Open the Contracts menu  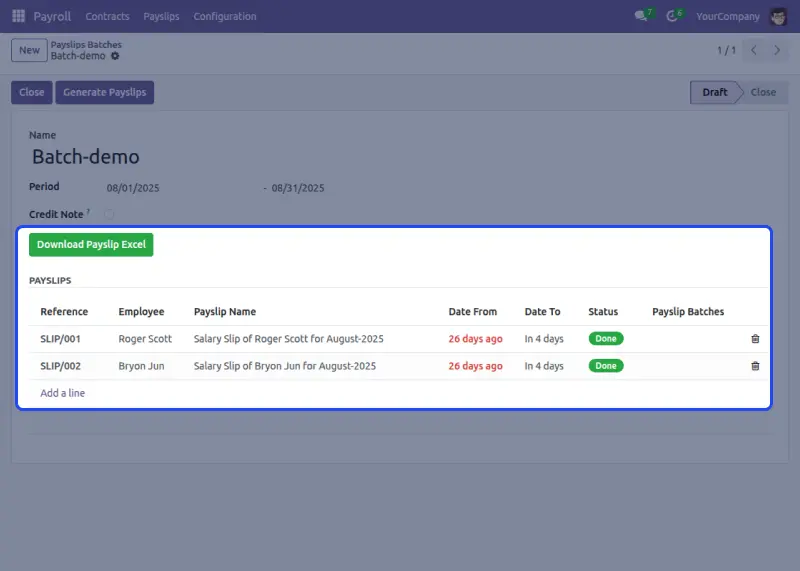click(107, 16)
